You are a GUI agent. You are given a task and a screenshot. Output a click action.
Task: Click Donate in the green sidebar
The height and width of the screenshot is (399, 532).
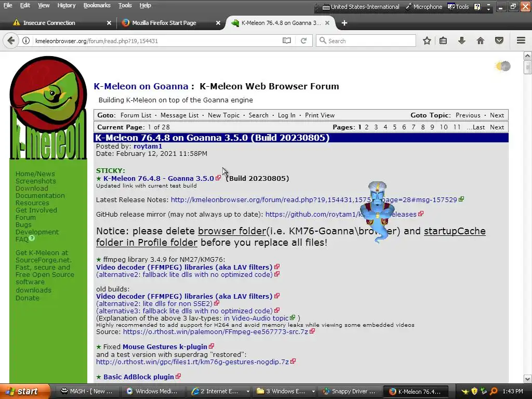(x=27, y=298)
